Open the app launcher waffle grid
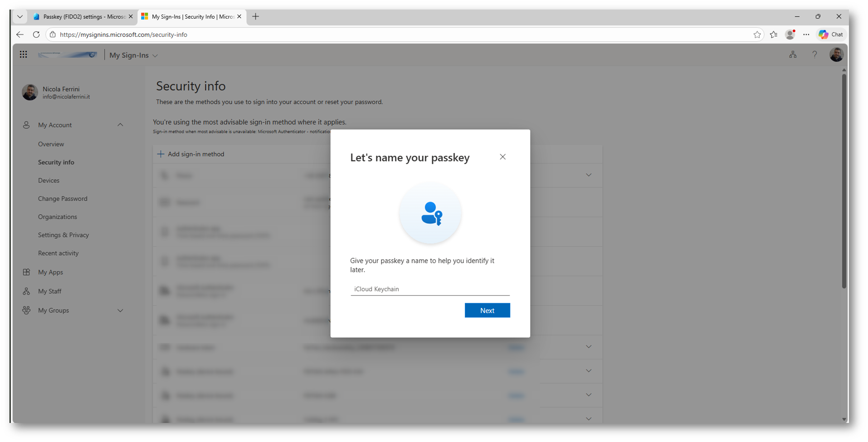 coord(24,55)
